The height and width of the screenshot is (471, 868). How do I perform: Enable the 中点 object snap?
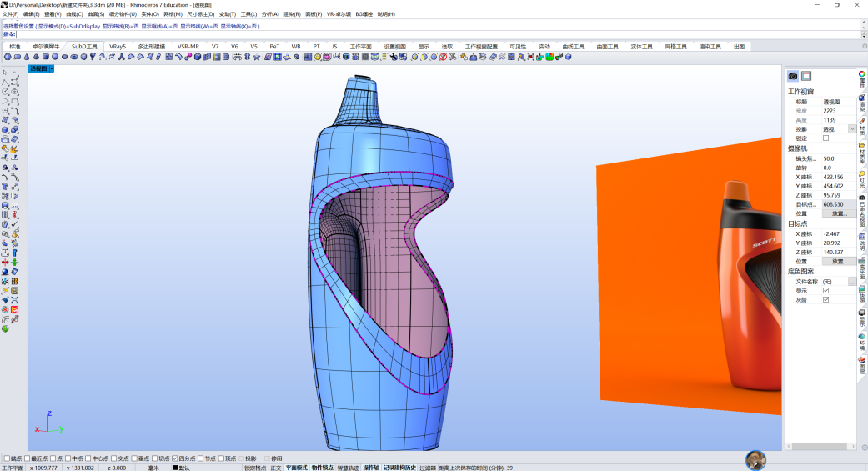(x=68, y=458)
